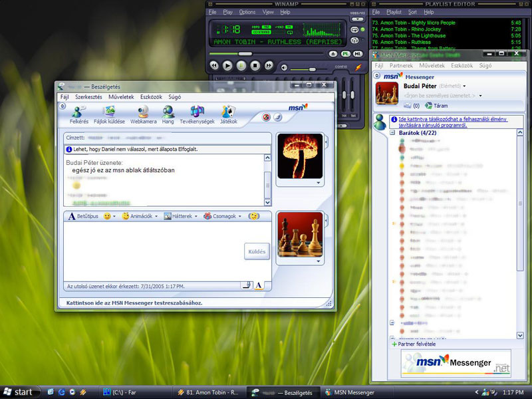Toggle Winamp media library with ML button

(358, 54)
